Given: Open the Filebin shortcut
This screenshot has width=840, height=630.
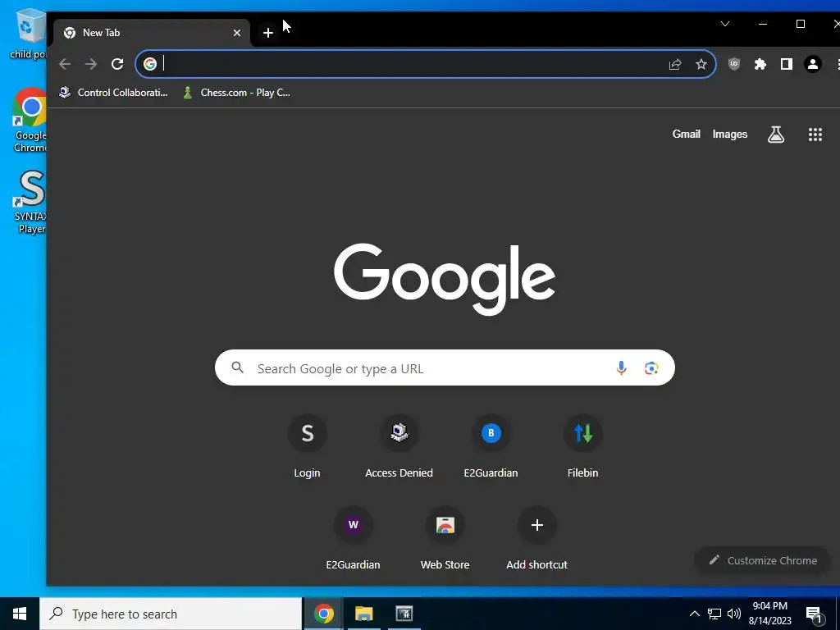Looking at the screenshot, I should tap(583, 447).
